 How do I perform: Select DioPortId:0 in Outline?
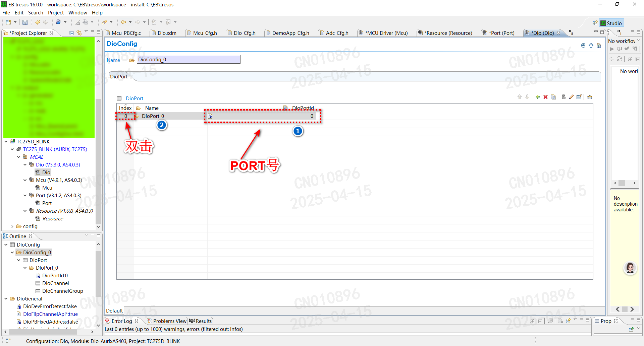click(55, 276)
